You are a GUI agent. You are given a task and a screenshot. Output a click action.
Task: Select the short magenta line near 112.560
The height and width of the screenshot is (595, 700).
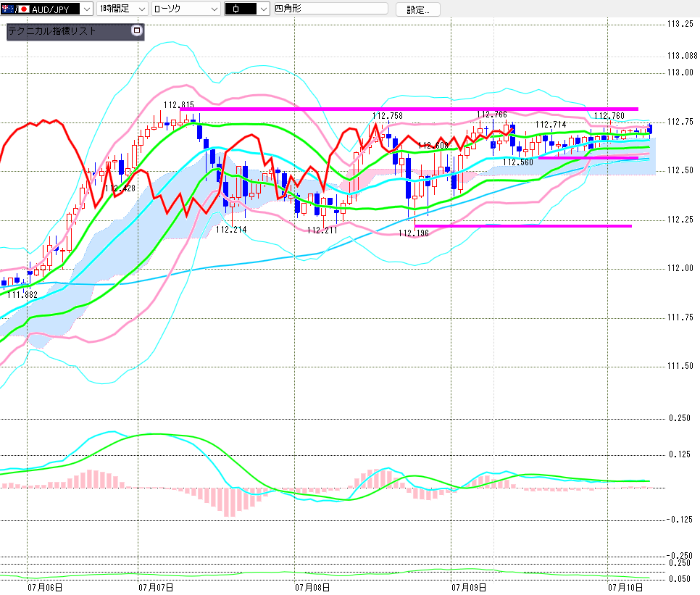click(588, 157)
